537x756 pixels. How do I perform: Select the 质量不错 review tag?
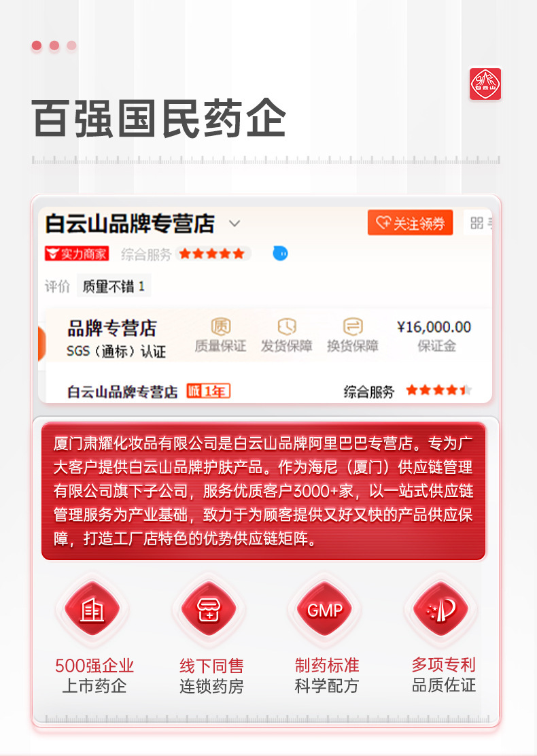click(x=114, y=286)
